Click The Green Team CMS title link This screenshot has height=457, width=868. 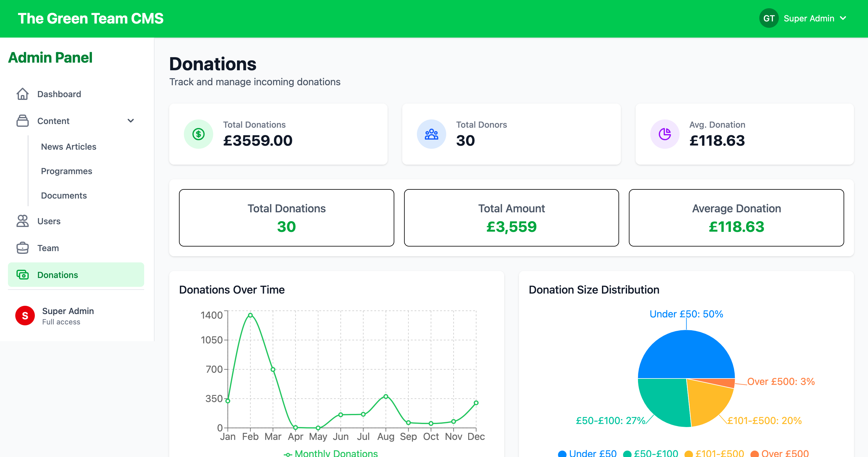pos(90,18)
